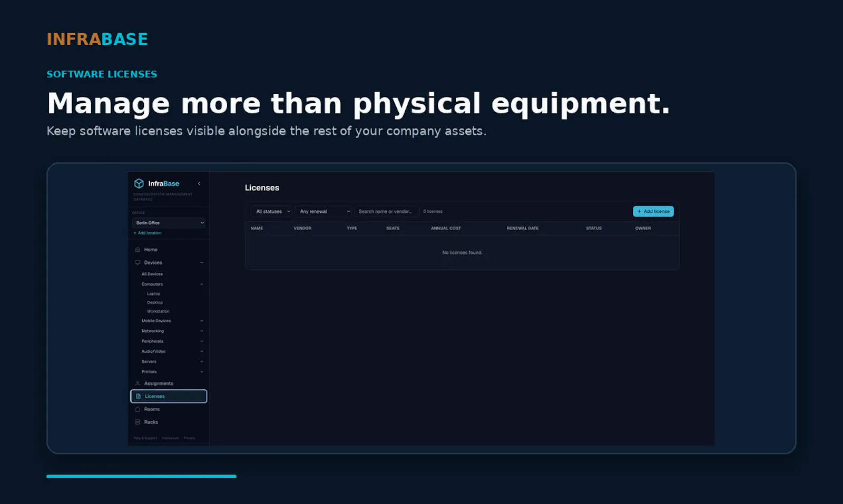Open the Any renewal filter dropdown
Image resolution: width=843 pixels, height=504 pixels.
(323, 211)
